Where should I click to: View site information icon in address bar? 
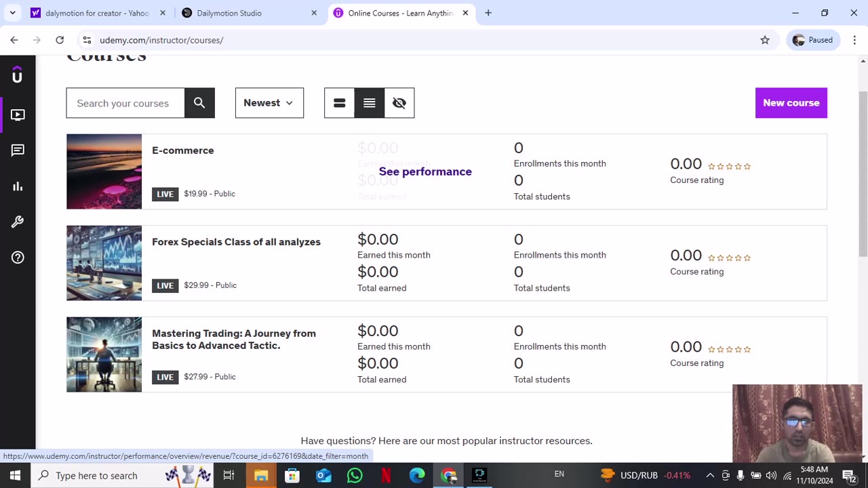[87, 40]
